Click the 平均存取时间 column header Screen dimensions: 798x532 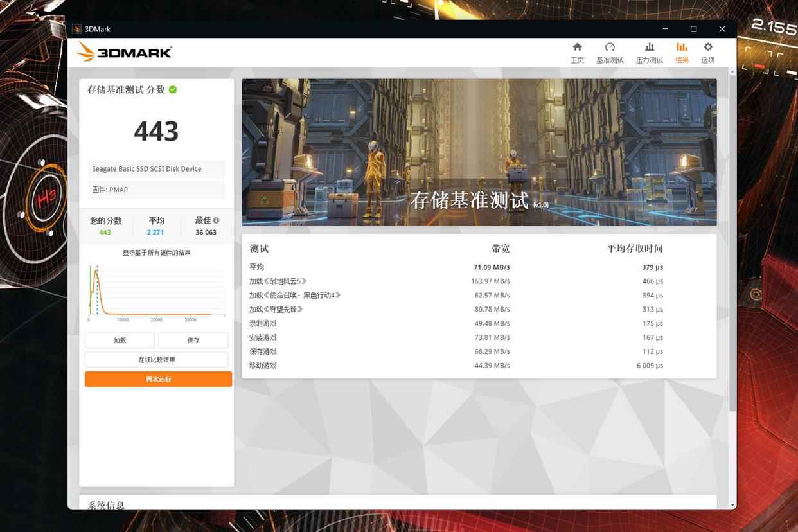(x=635, y=249)
